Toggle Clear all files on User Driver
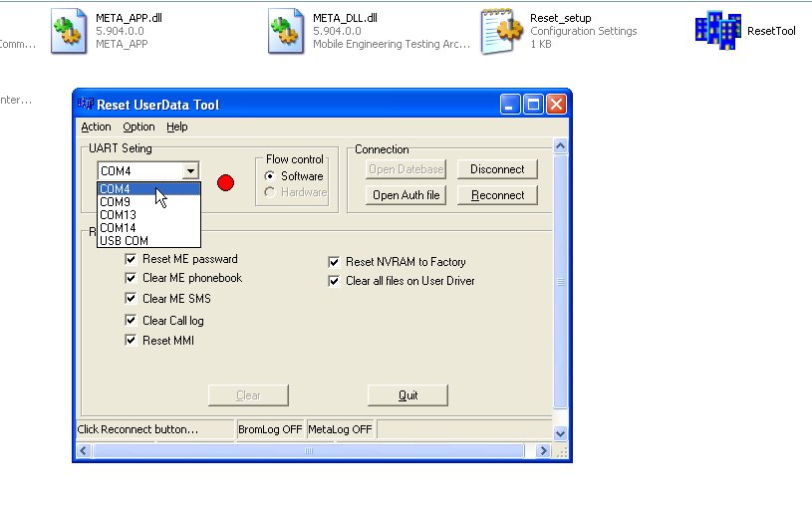This screenshot has height=511, width=812. tap(334, 281)
